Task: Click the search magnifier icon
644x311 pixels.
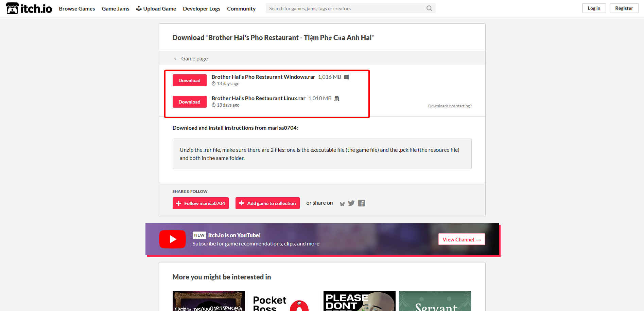Action: (x=429, y=8)
